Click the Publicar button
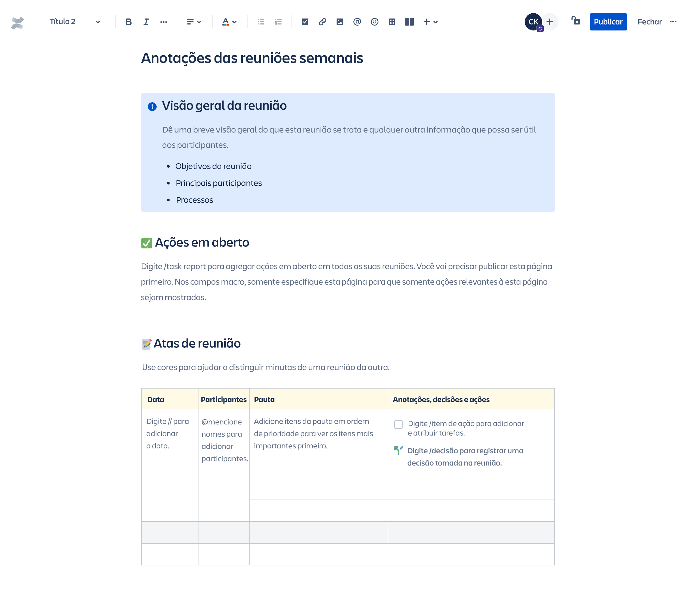 [608, 22]
